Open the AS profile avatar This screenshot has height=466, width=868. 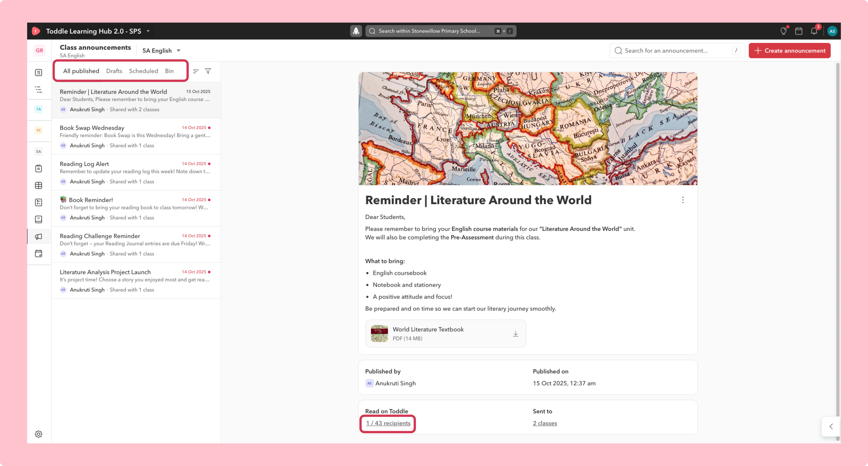[832, 31]
